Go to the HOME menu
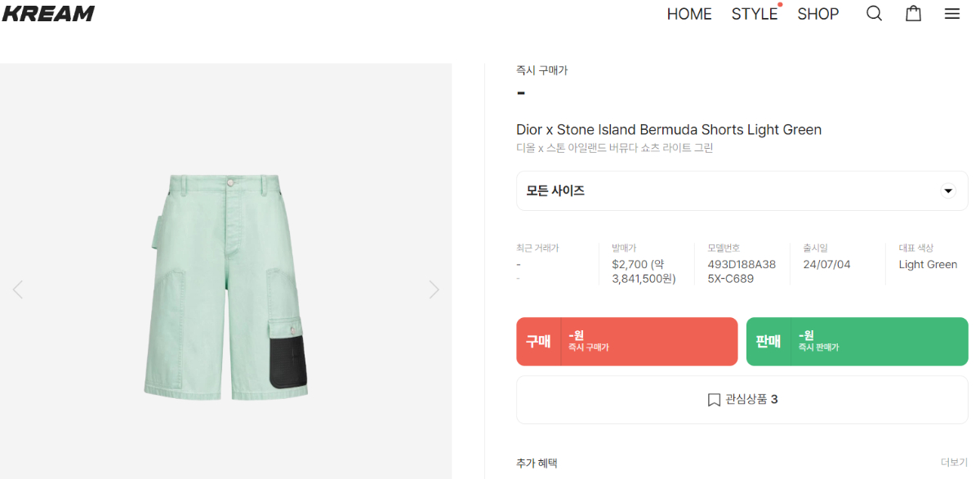Image resolution: width=980 pixels, height=479 pixels. coord(689,14)
